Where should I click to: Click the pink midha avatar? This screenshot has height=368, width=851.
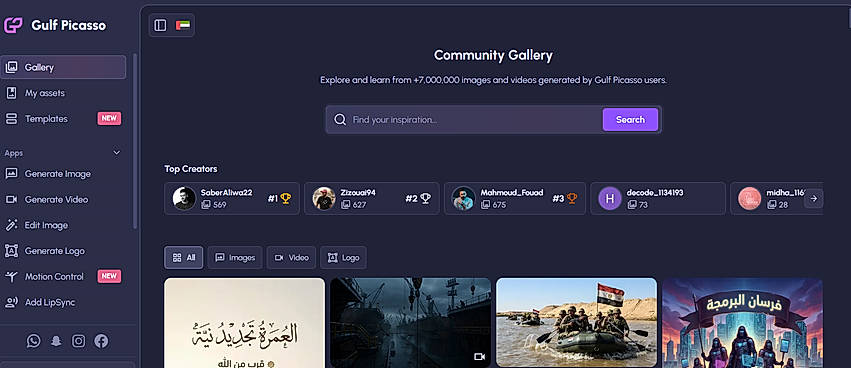tap(750, 199)
